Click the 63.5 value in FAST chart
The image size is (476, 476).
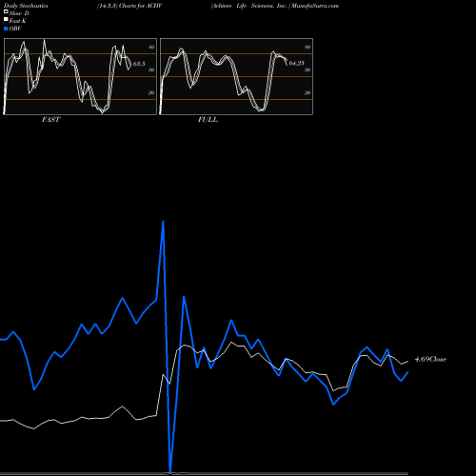point(139,64)
